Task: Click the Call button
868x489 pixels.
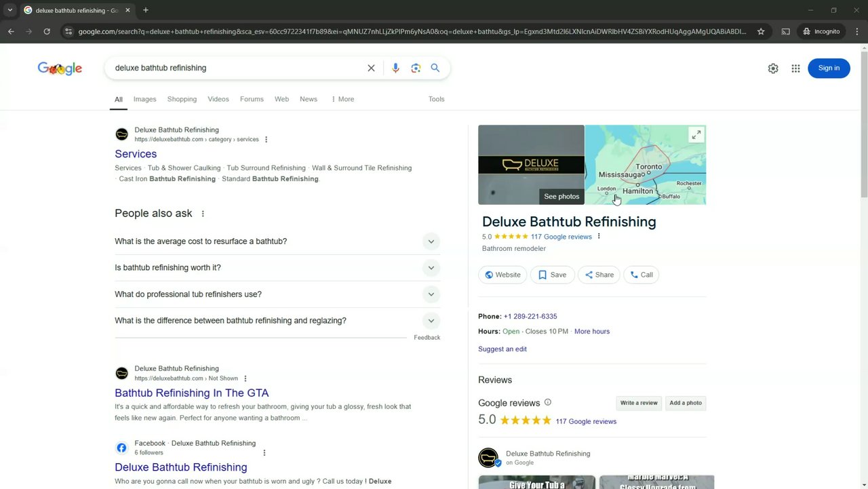Action: (x=641, y=275)
